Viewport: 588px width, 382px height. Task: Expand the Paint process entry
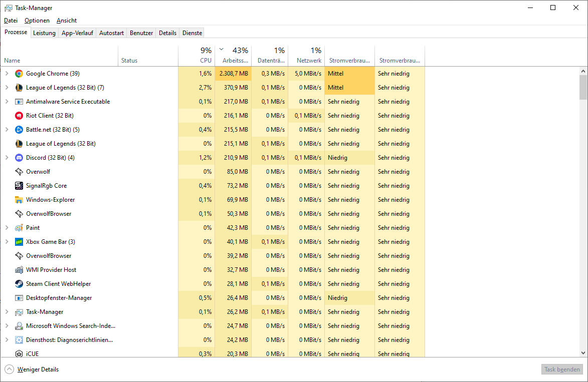(7, 228)
